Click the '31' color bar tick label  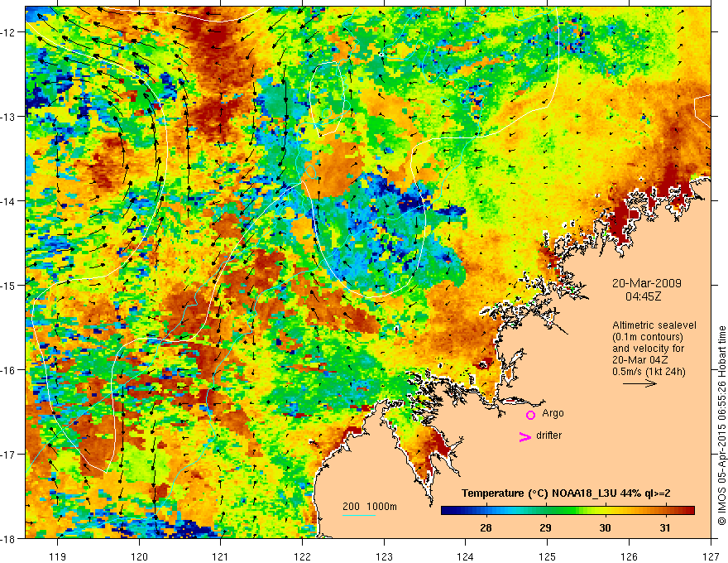coord(665,527)
